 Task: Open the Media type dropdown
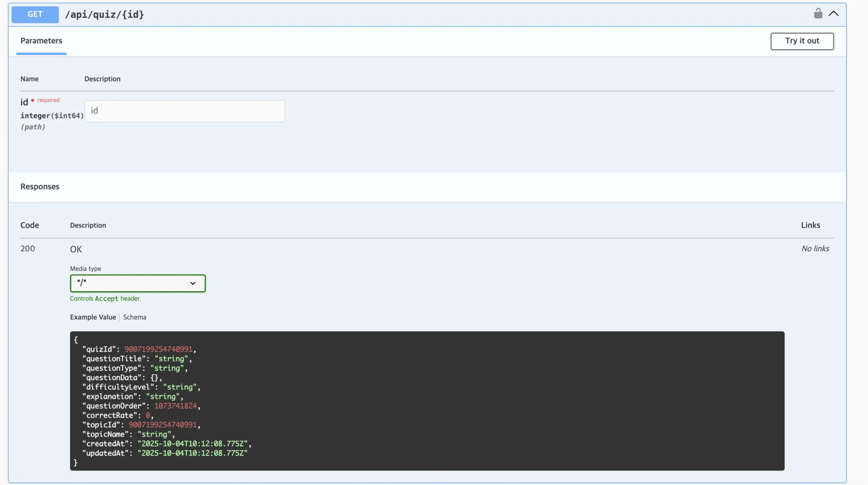138,283
